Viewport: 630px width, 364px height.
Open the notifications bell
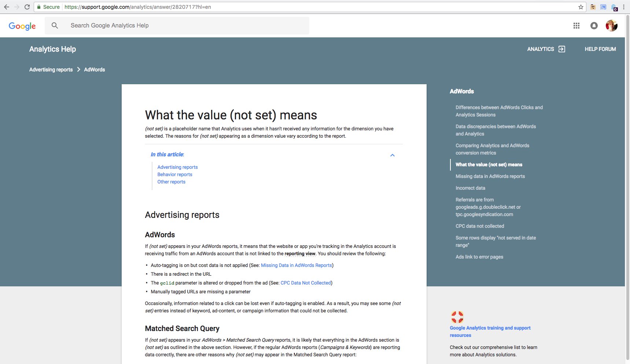point(594,26)
